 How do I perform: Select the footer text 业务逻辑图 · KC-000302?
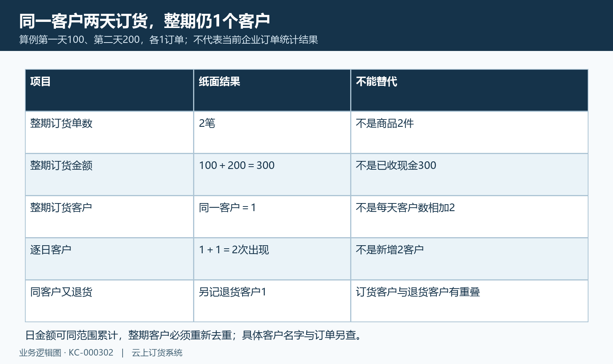66,353
